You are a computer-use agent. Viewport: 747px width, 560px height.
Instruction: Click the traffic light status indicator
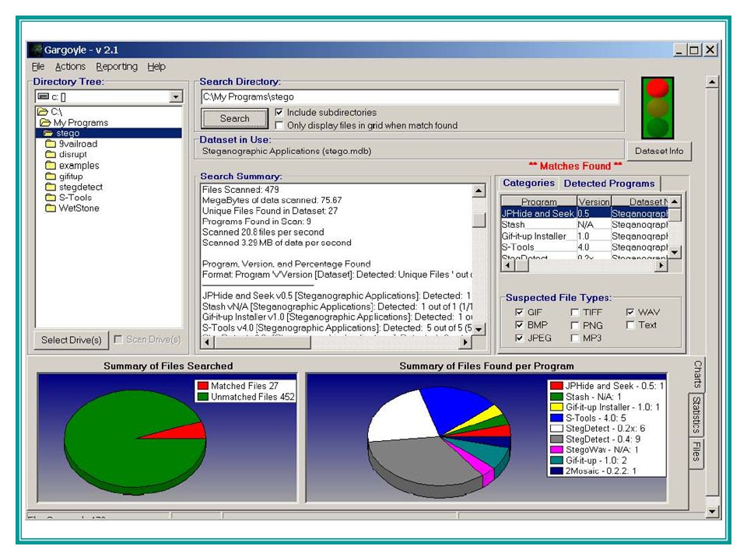[658, 107]
